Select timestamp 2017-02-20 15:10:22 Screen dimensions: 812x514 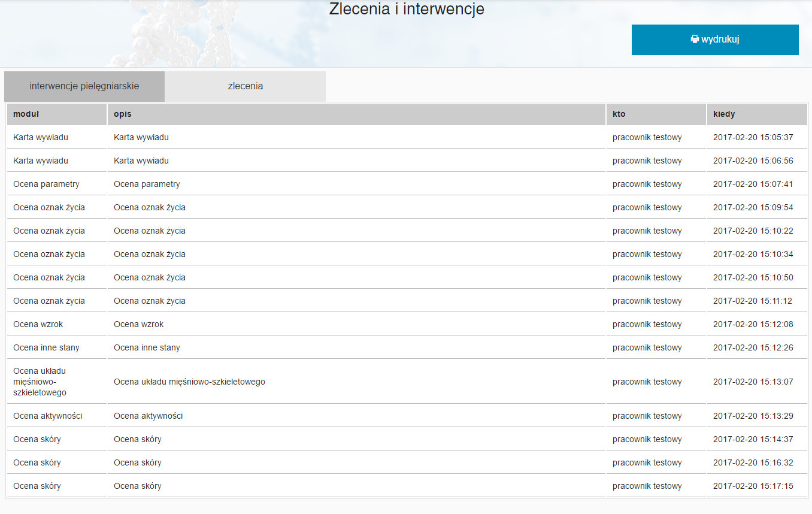(x=753, y=231)
